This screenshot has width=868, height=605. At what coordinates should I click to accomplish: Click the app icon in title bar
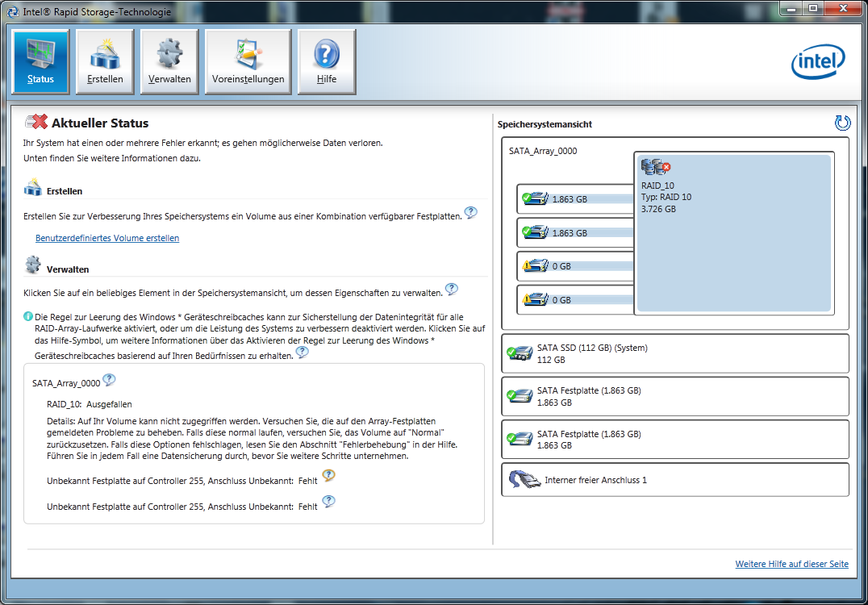point(12,11)
